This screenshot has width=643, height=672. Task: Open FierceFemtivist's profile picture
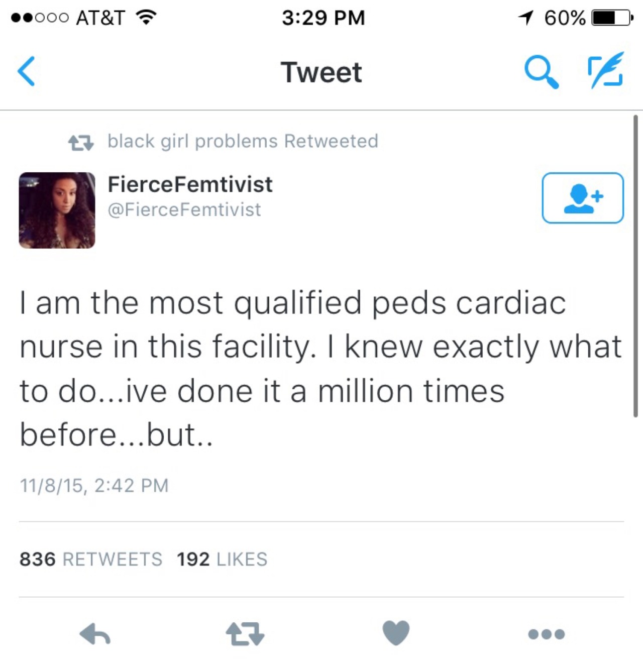click(57, 210)
